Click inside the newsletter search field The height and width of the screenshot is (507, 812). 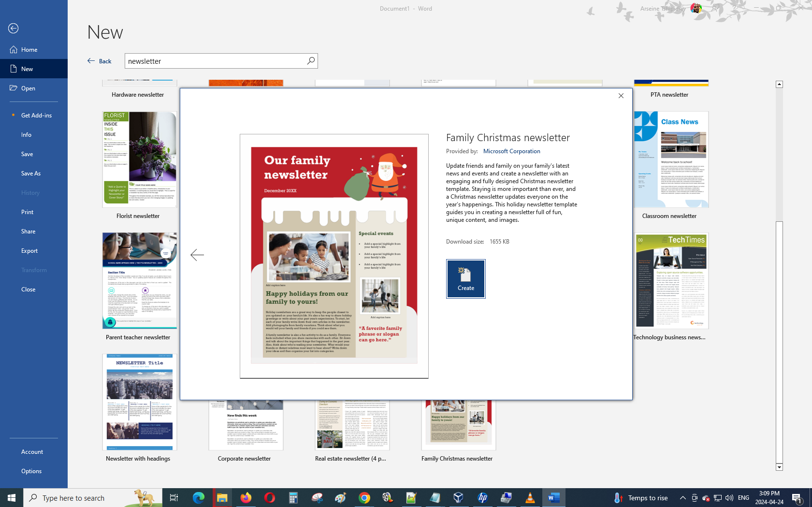pos(215,61)
